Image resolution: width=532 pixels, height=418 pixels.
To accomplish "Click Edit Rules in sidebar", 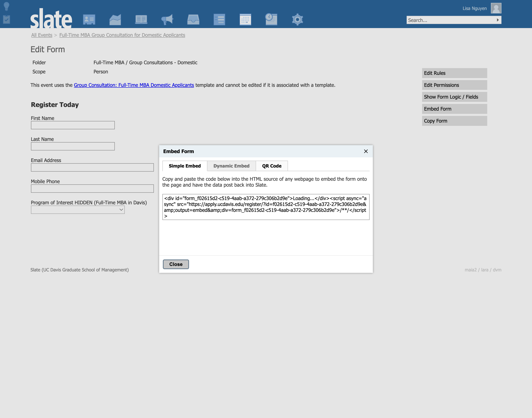I will (454, 73).
